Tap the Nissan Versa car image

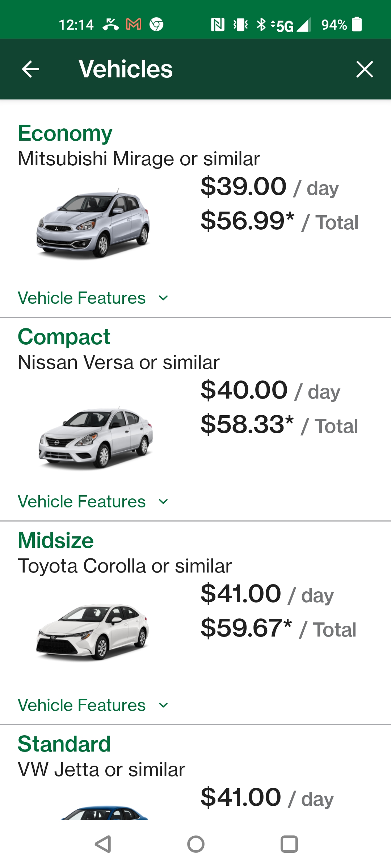[x=96, y=437]
